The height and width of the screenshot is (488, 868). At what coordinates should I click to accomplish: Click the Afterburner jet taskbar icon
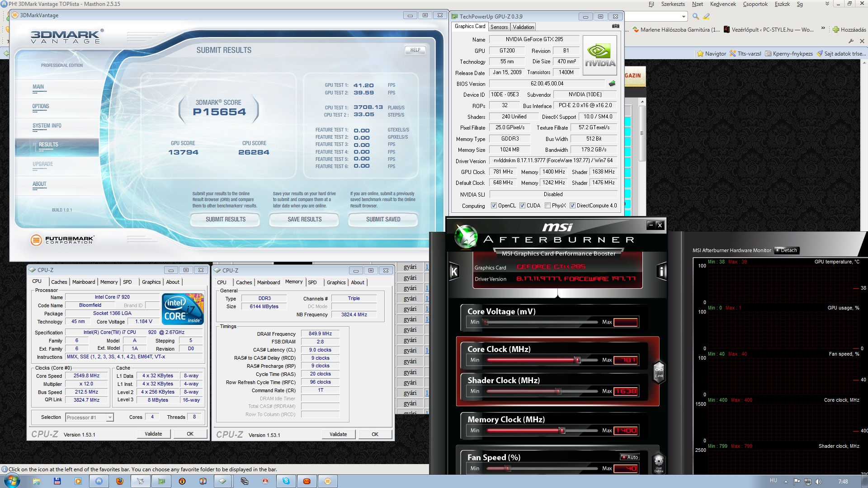[x=141, y=481]
